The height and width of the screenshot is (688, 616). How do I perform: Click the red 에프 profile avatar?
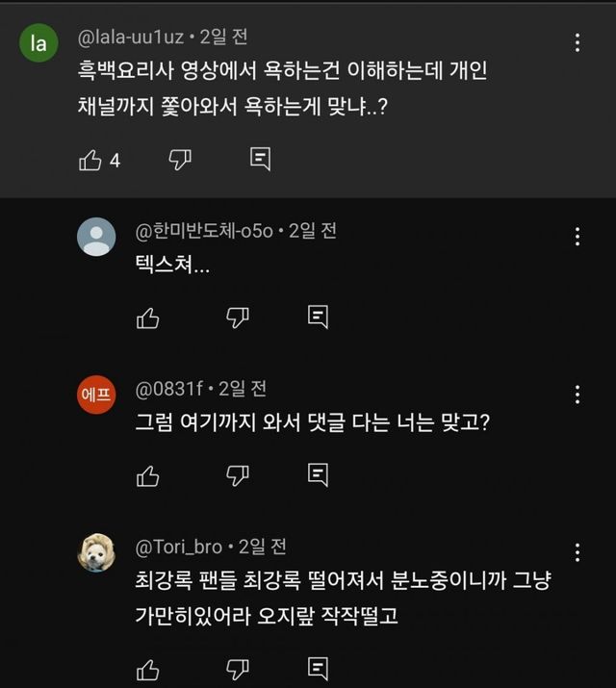pyautogui.click(x=96, y=395)
